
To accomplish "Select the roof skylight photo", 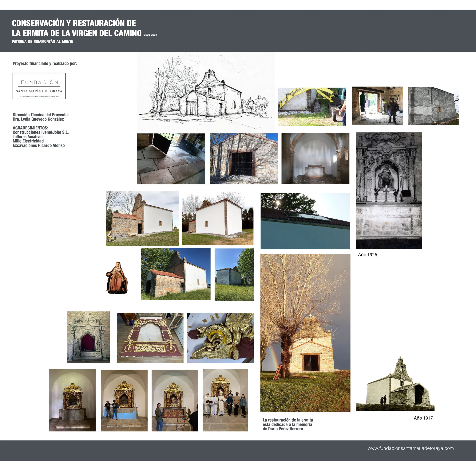I will tap(305, 221).
